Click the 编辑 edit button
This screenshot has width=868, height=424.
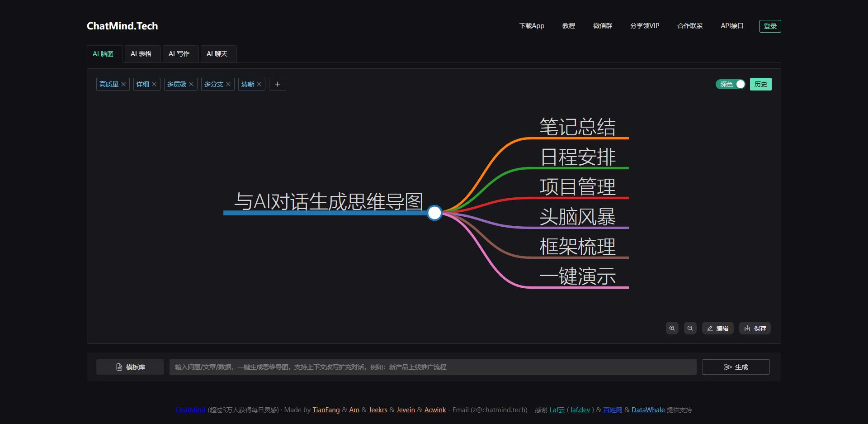(x=717, y=328)
